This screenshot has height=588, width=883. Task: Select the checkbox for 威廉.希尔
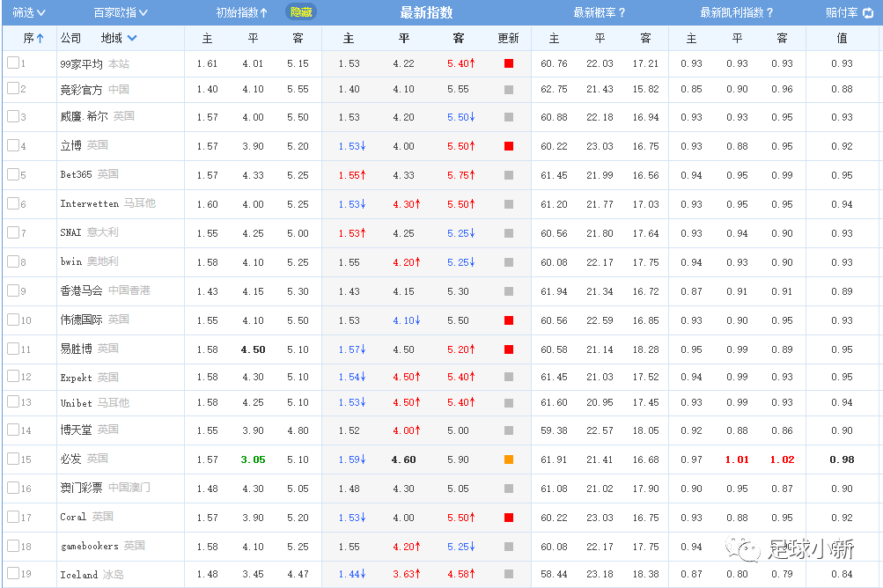13,116
